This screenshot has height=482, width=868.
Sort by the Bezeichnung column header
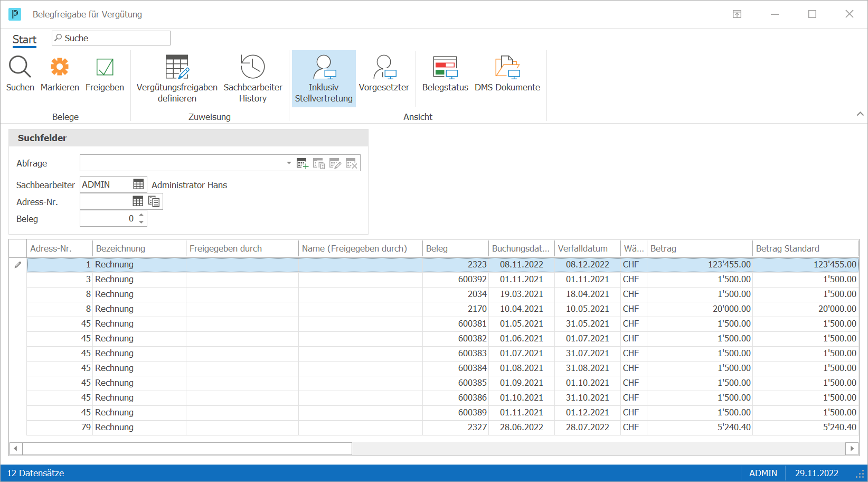(x=139, y=248)
